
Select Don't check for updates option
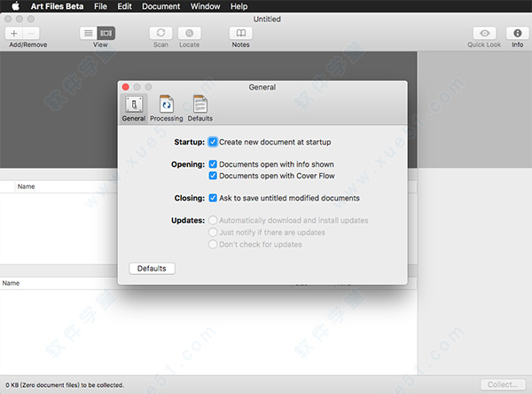pos(213,244)
